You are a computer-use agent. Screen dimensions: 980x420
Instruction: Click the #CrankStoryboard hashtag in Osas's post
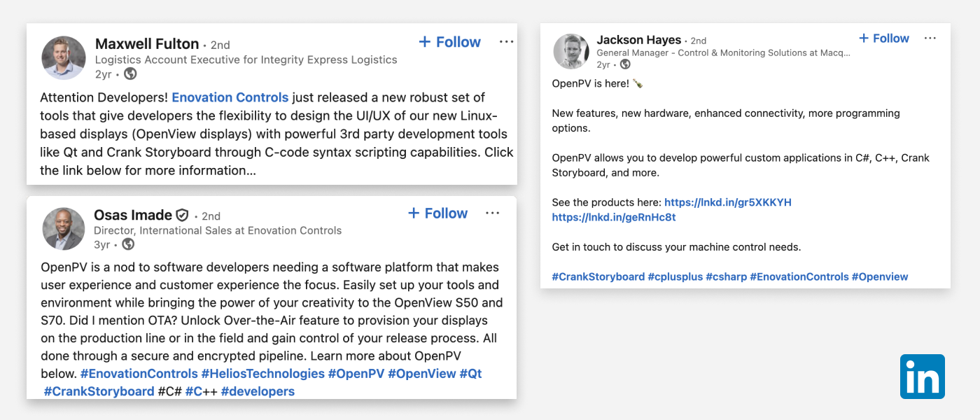pos(99,391)
